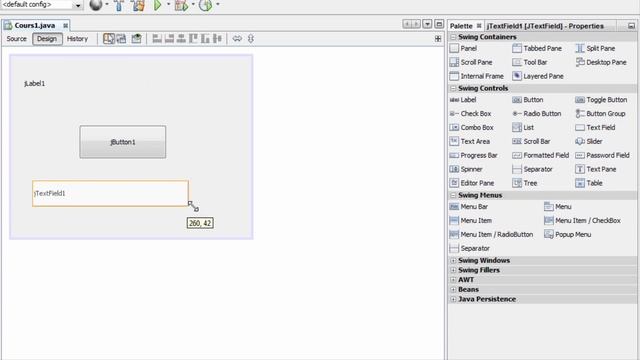Click the Preview Design icon

click(x=136, y=39)
